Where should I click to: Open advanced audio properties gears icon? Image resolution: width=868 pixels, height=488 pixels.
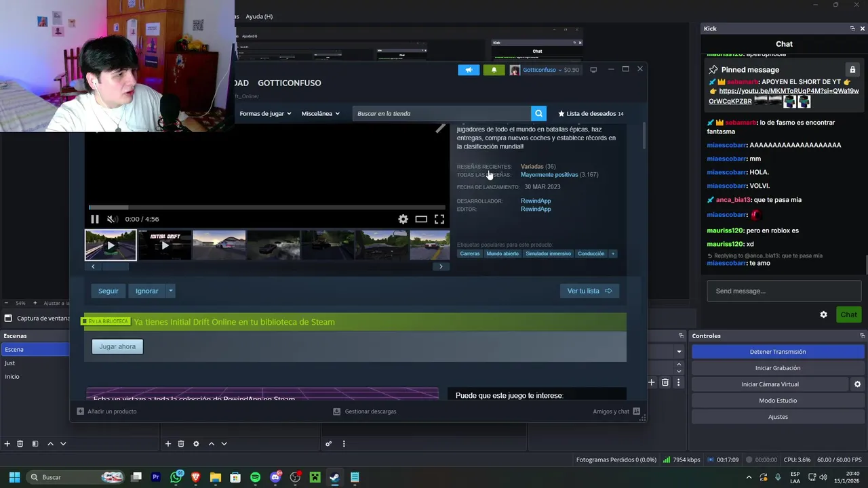click(328, 444)
